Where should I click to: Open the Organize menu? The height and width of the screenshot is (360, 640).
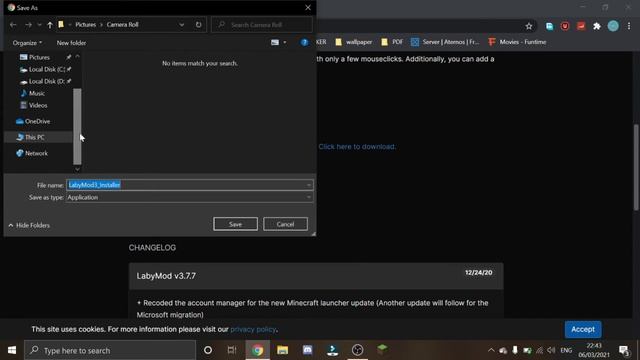(x=27, y=43)
